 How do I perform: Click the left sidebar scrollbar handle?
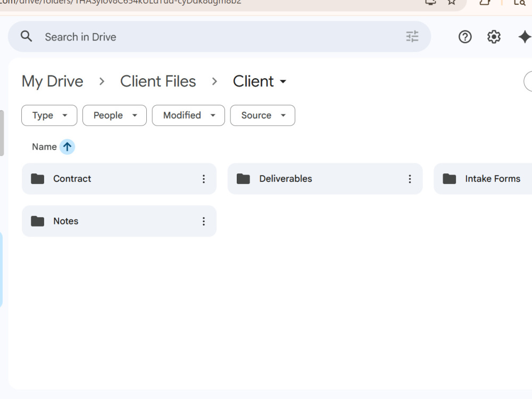pos(2,133)
